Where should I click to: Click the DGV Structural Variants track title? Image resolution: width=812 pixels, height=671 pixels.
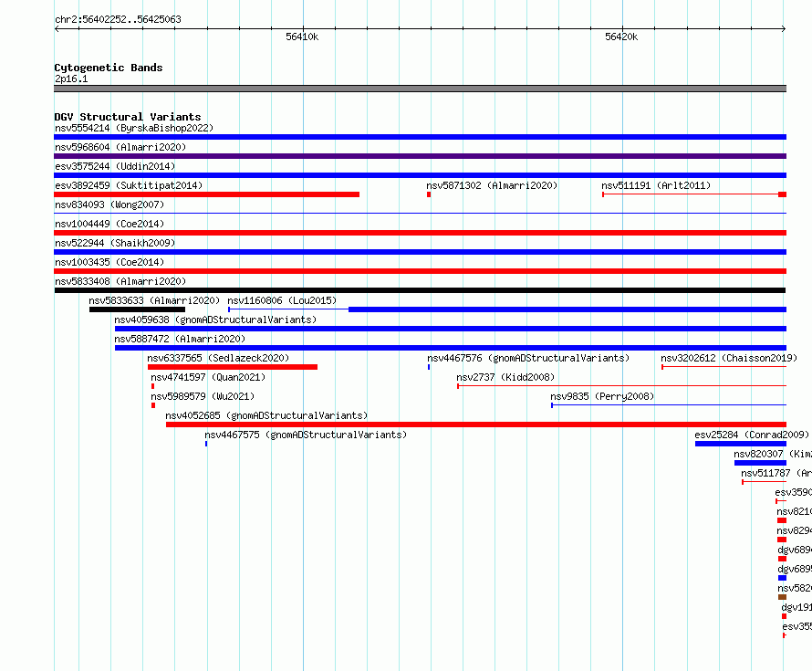click(128, 117)
